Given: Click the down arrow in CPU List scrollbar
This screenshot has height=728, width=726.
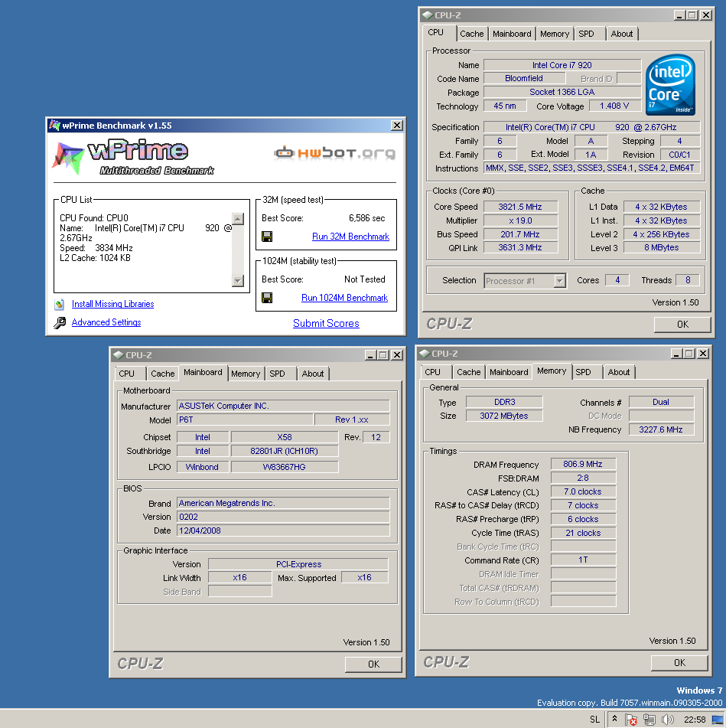Looking at the screenshot, I should (x=237, y=280).
